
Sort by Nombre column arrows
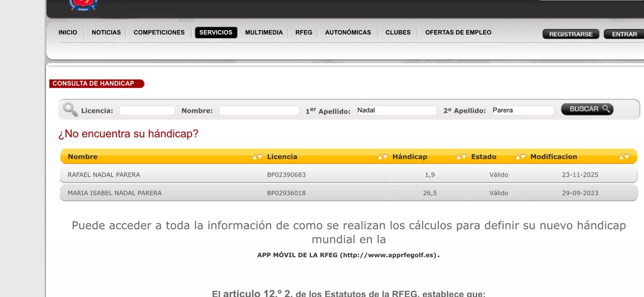tap(257, 157)
